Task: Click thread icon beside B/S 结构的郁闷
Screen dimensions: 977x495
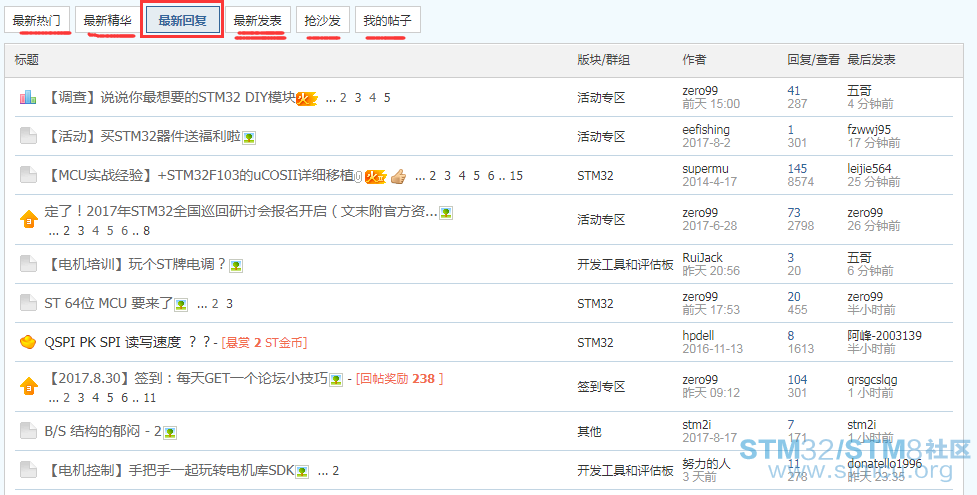Action: (28, 431)
